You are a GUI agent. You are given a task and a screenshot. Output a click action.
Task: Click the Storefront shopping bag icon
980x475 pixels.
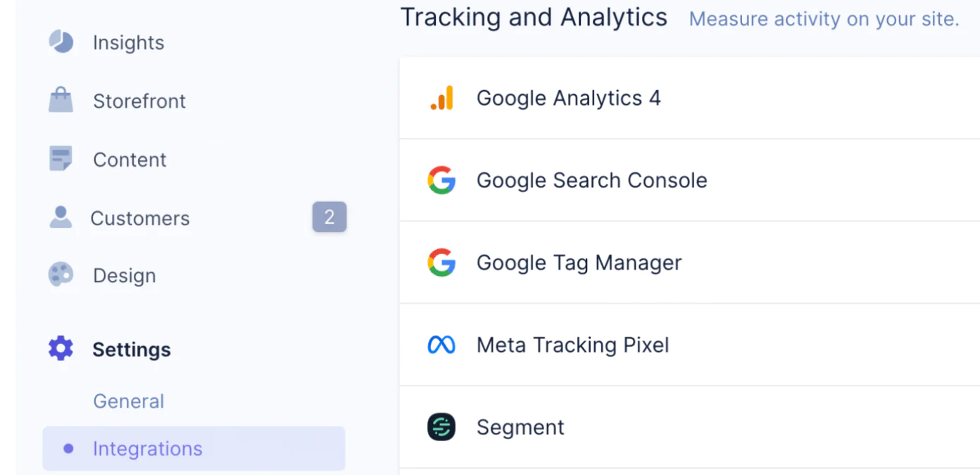(x=61, y=100)
